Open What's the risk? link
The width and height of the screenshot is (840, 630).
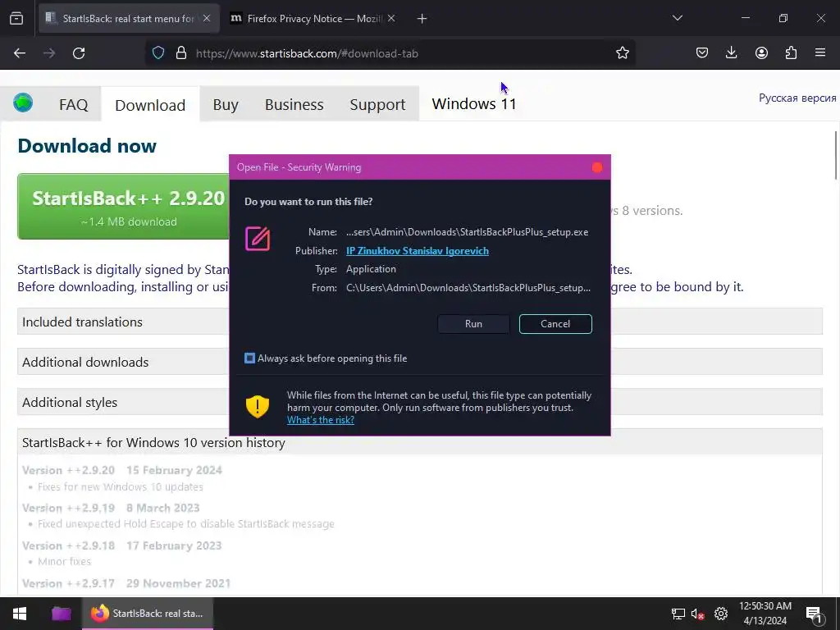coord(321,420)
